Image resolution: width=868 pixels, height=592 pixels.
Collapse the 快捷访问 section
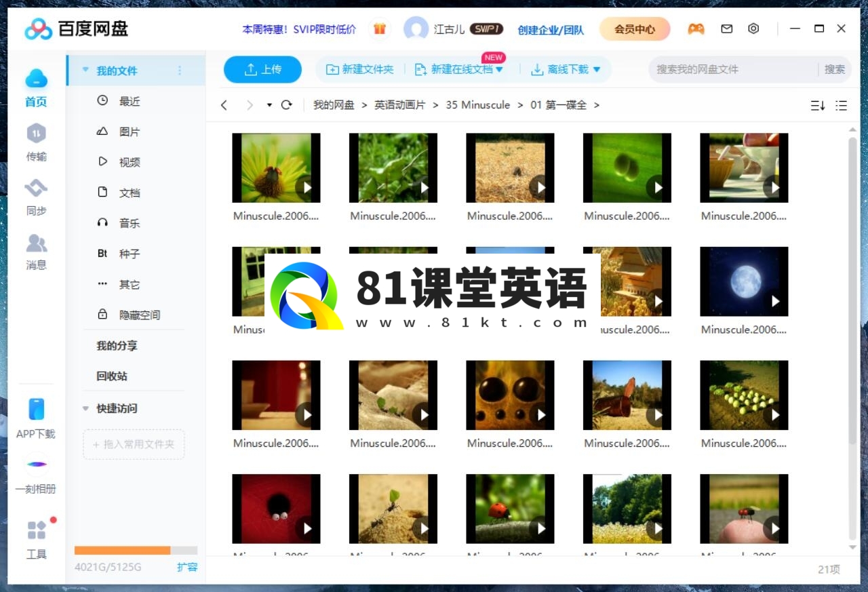pyautogui.click(x=85, y=408)
